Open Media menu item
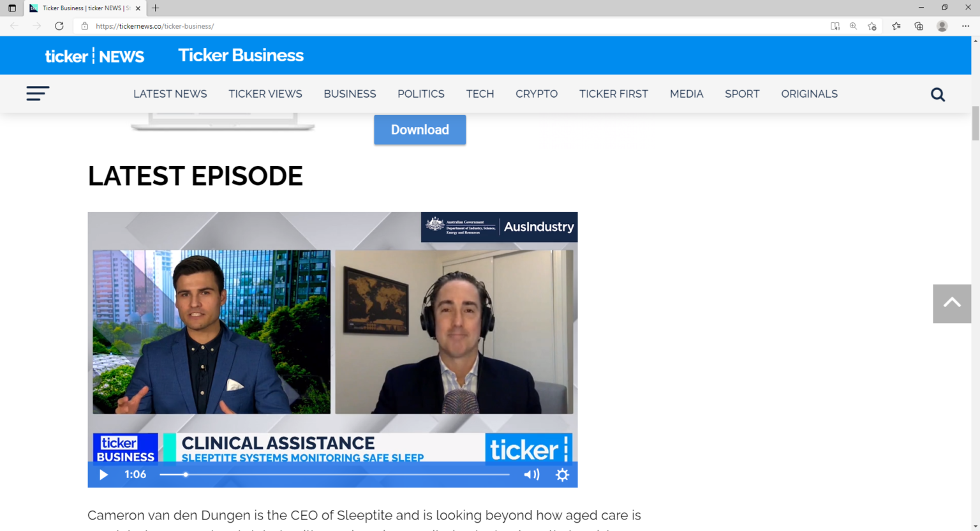Screen dimensions: 980x531 [687, 94]
